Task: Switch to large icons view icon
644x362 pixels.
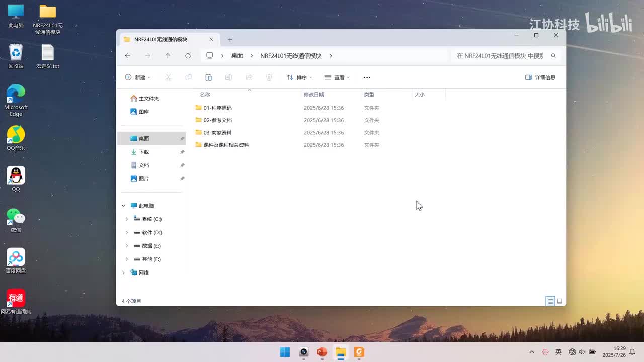Action: tap(560, 301)
